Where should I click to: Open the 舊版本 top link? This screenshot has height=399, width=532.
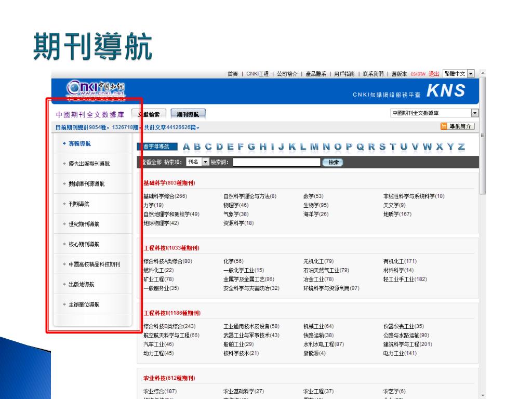click(399, 74)
